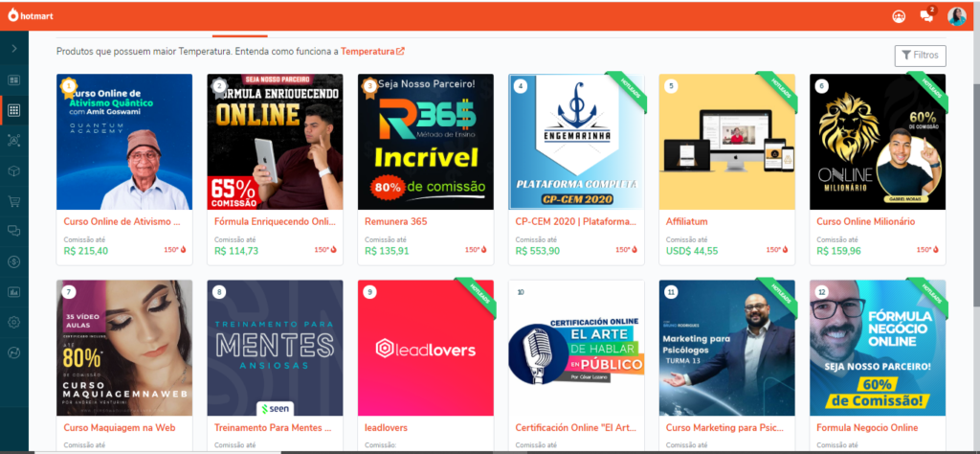Open the community group icon in header

pos(899,17)
